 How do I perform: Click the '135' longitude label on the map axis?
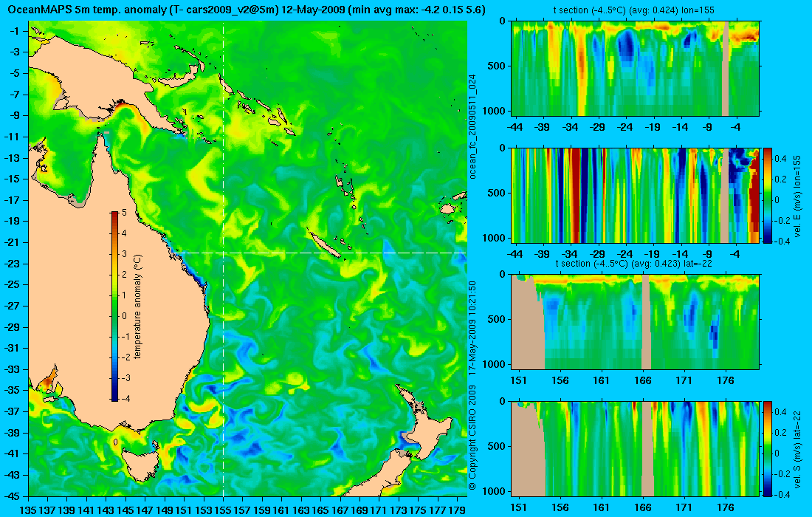pyautogui.click(x=27, y=510)
